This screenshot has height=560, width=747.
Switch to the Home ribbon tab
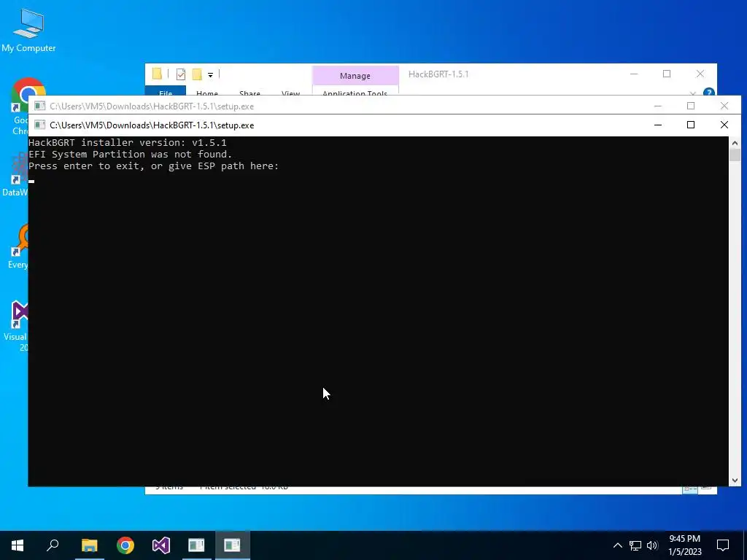coord(206,92)
